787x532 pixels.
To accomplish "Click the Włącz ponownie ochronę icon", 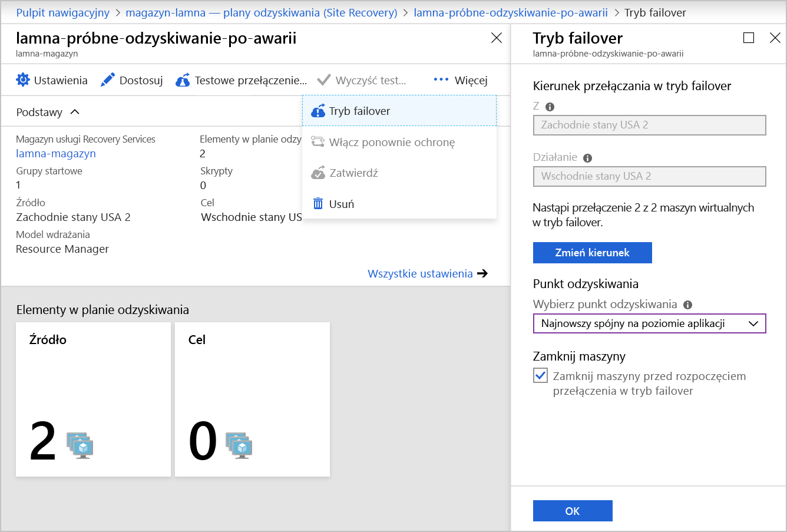I will pos(318,142).
